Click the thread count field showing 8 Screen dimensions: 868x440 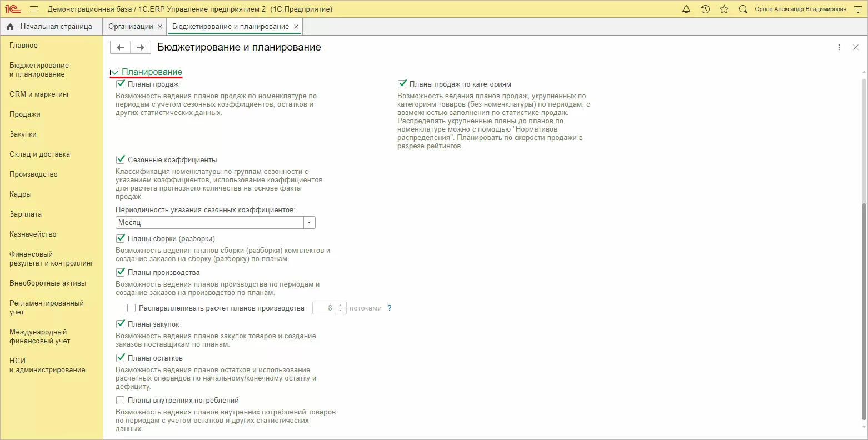tap(324, 308)
